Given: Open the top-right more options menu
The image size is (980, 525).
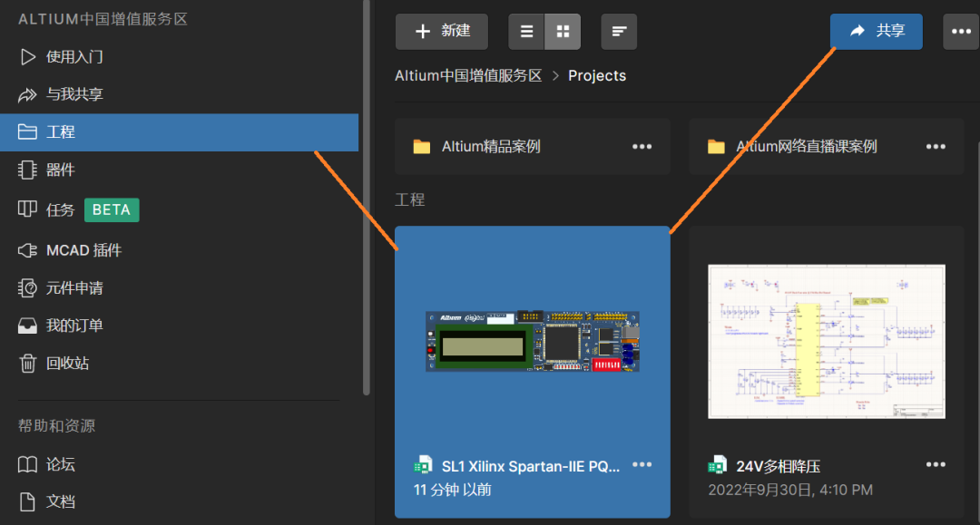Looking at the screenshot, I should click(961, 31).
